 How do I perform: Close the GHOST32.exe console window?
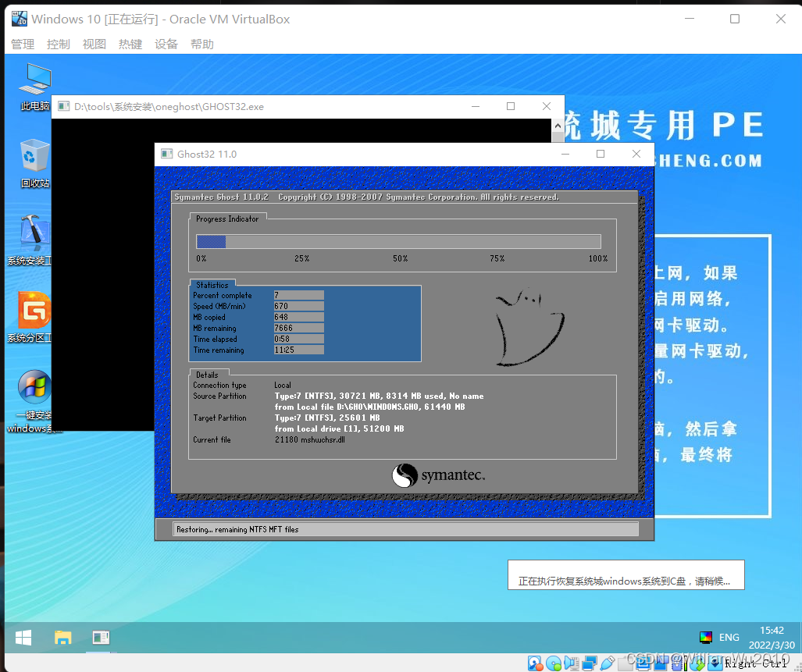click(x=547, y=106)
